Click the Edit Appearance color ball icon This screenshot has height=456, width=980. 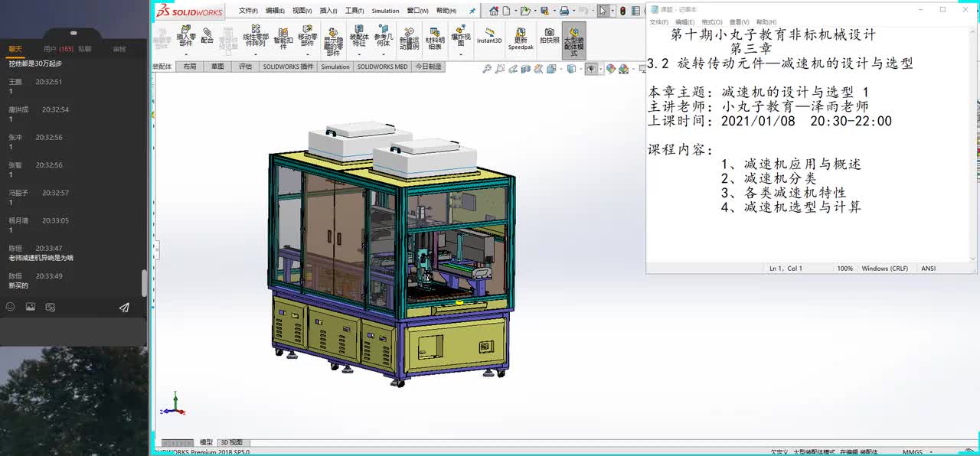click(611, 69)
